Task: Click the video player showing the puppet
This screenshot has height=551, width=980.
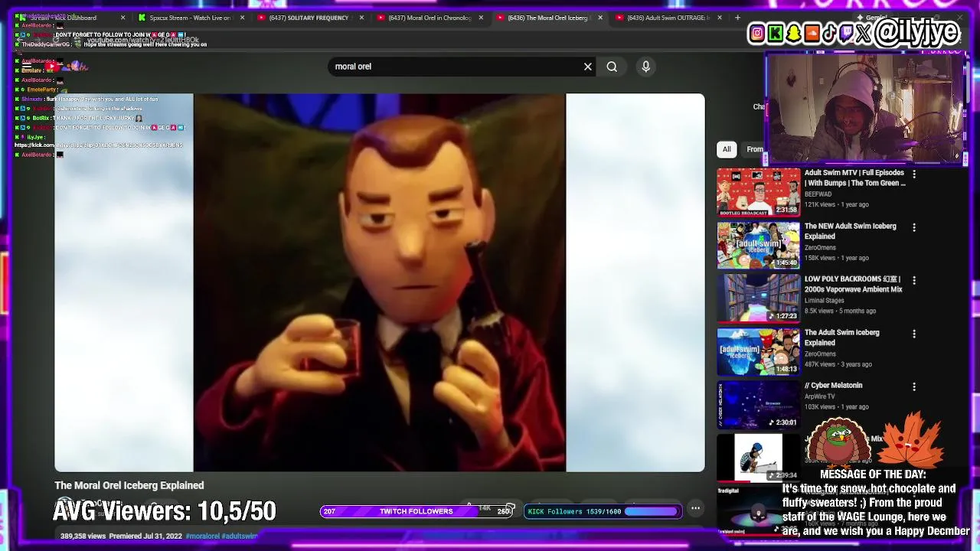Action: click(x=380, y=282)
